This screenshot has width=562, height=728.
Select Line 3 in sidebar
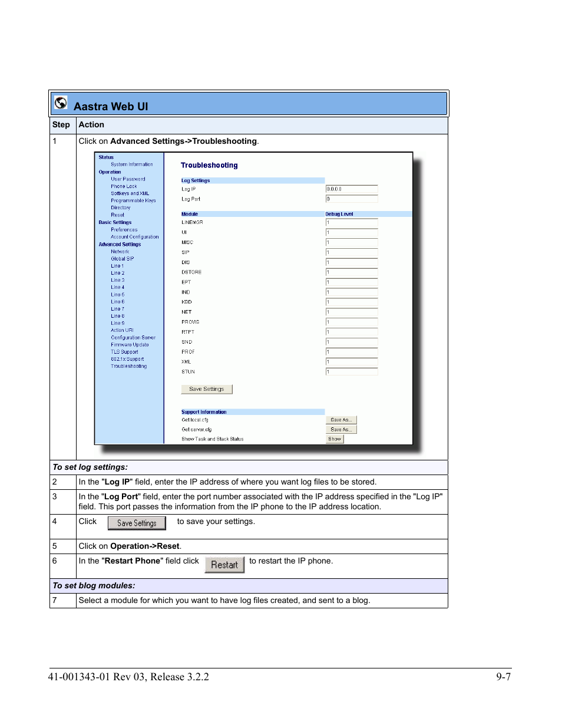click(117, 280)
